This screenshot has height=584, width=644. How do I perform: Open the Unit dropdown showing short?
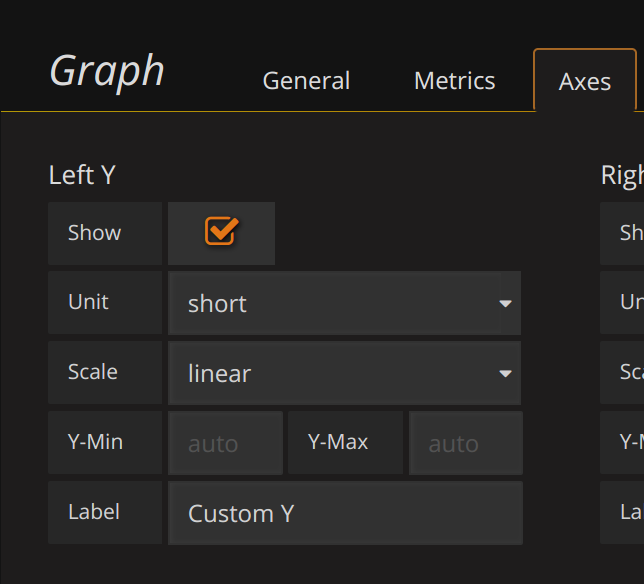(344, 303)
